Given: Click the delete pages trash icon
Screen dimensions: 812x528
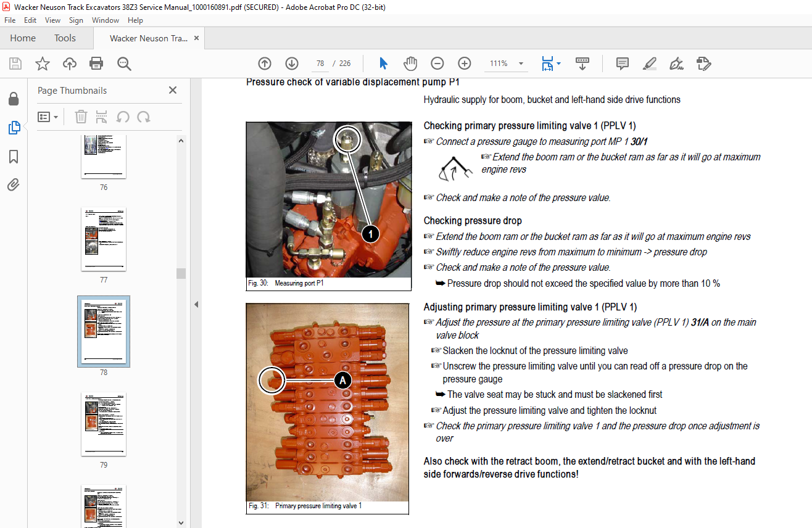Looking at the screenshot, I should click(x=81, y=117).
